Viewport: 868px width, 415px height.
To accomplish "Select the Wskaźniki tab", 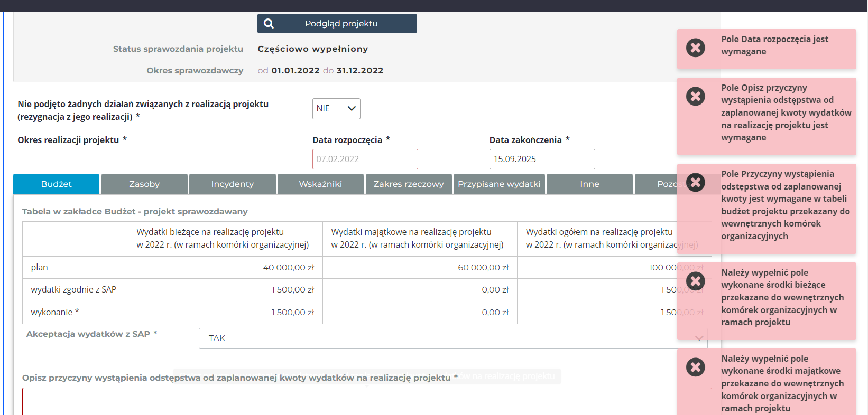I will pos(320,184).
